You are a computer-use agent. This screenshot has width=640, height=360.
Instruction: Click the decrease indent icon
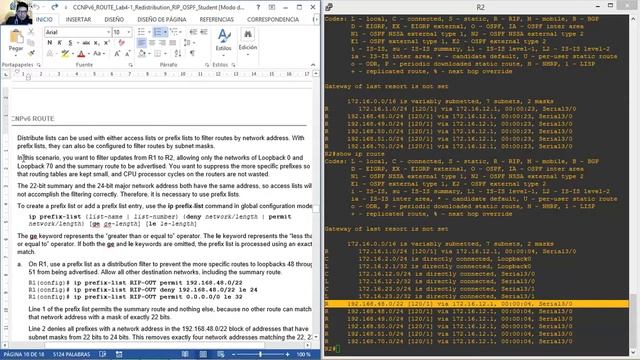click(193, 32)
